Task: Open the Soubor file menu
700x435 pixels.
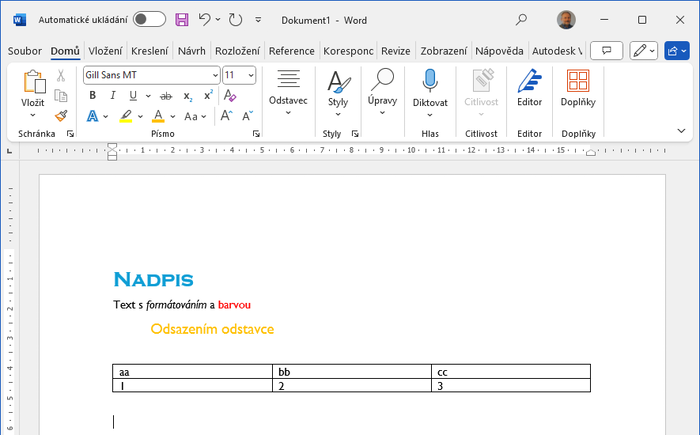Action: click(x=26, y=50)
